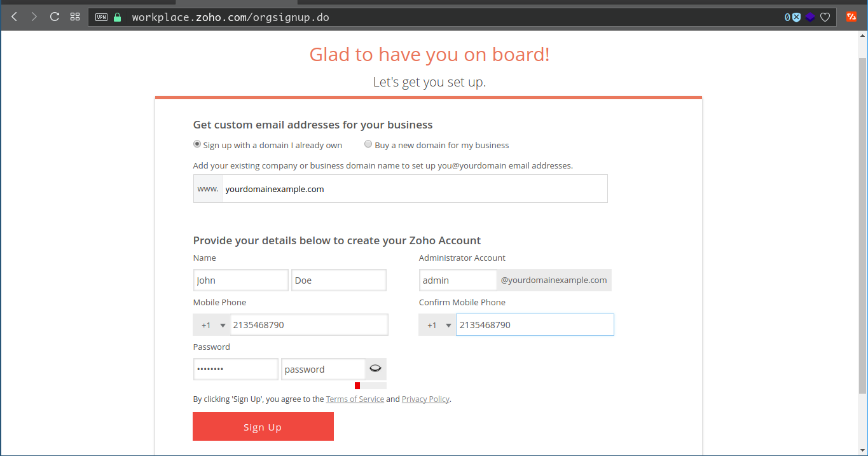This screenshot has height=456, width=868.
Task: Click the confirm password field showing 'password'
Action: (x=323, y=370)
